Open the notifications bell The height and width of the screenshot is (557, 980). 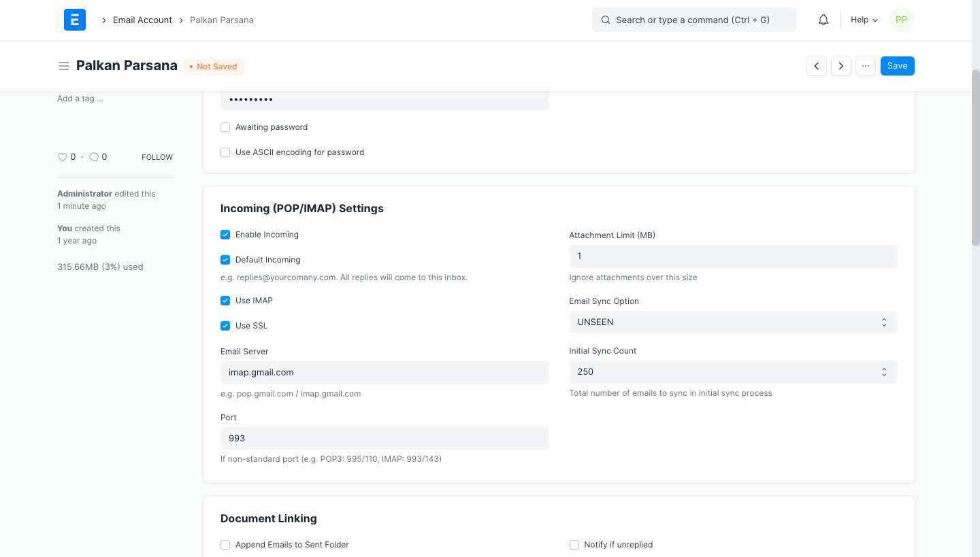823,20
